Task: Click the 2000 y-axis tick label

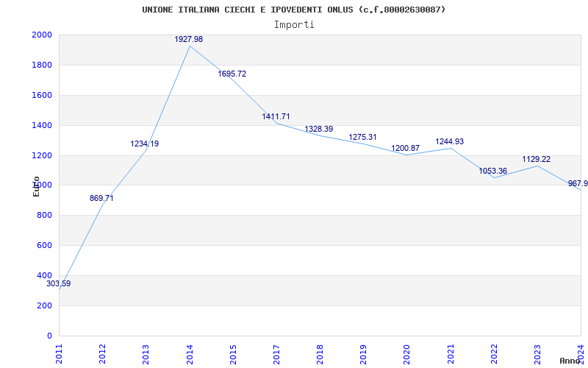Action: pyautogui.click(x=42, y=35)
